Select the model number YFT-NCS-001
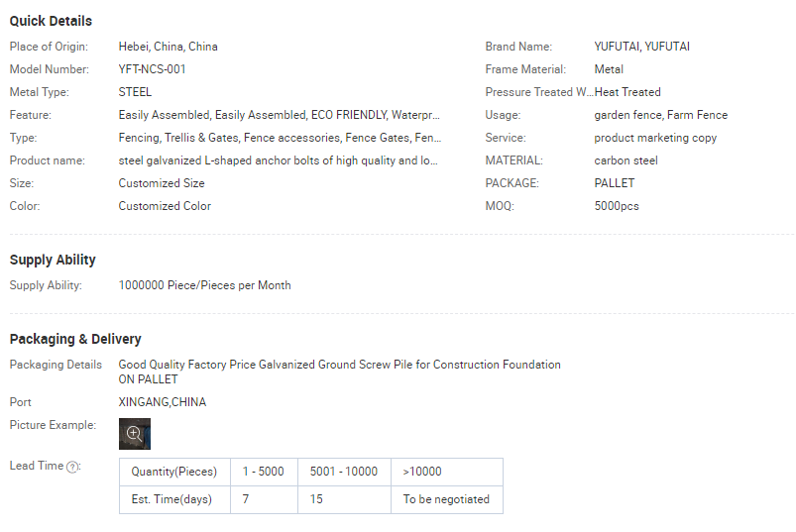 (x=153, y=69)
